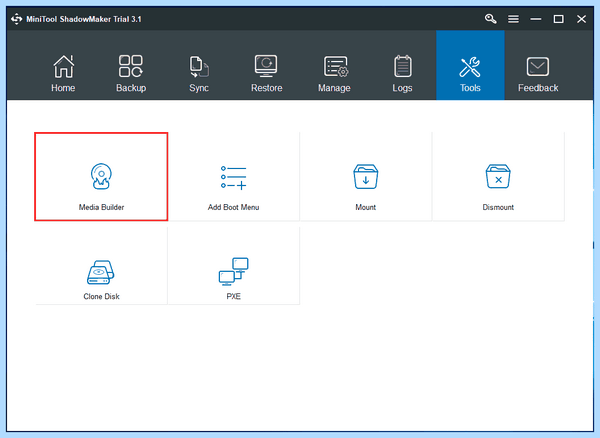Minimize the ShadowMaker window
Image resolution: width=600 pixels, height=438 pixels.
point(536,19)
